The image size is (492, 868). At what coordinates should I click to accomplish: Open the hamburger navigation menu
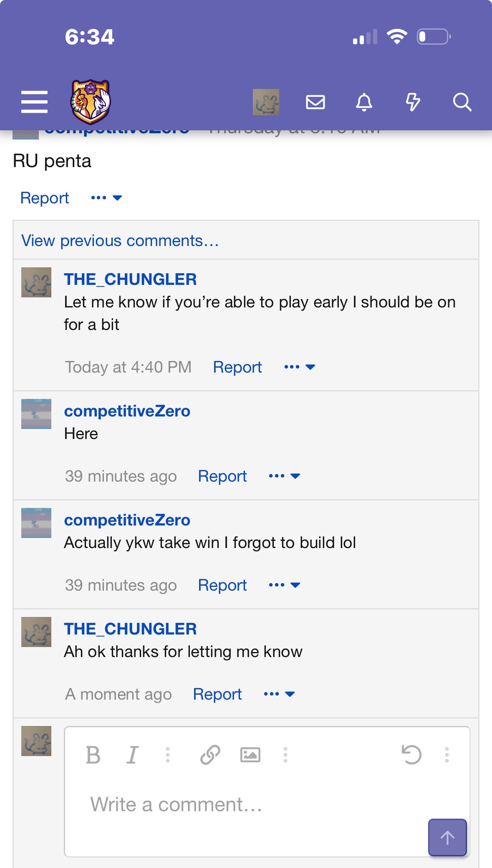(x=34, y=102)
